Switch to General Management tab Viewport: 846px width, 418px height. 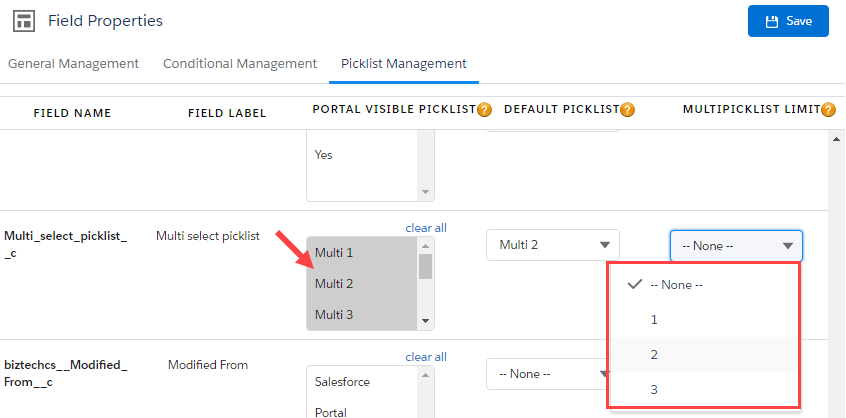tap(73, 63)
